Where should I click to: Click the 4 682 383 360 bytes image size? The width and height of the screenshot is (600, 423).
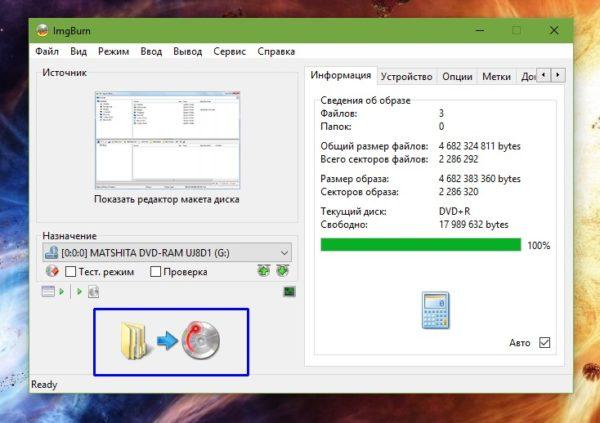479,178
